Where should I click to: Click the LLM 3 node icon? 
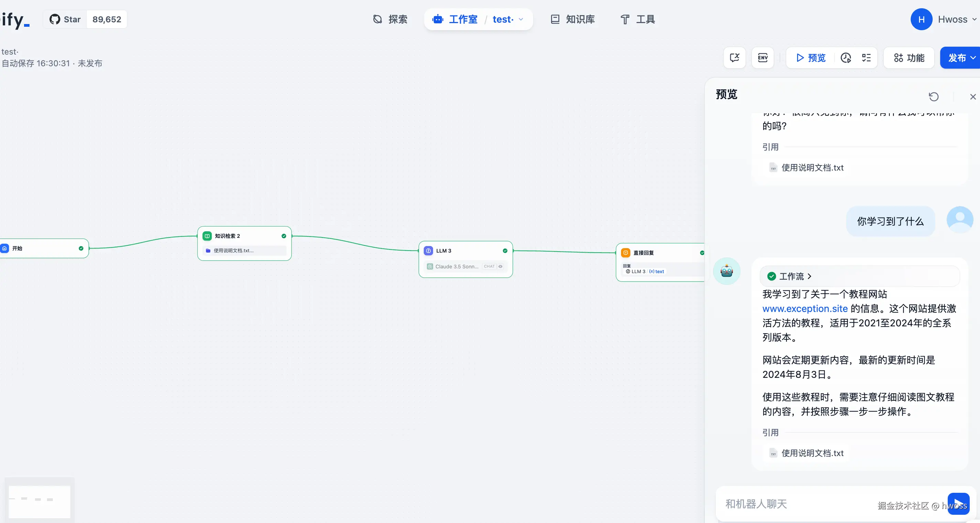tap(428, 251)
